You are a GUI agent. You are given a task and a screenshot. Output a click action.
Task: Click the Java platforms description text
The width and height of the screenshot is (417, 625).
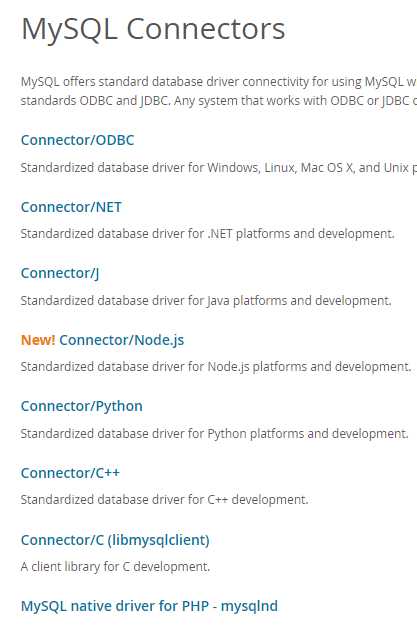(206, 300)
